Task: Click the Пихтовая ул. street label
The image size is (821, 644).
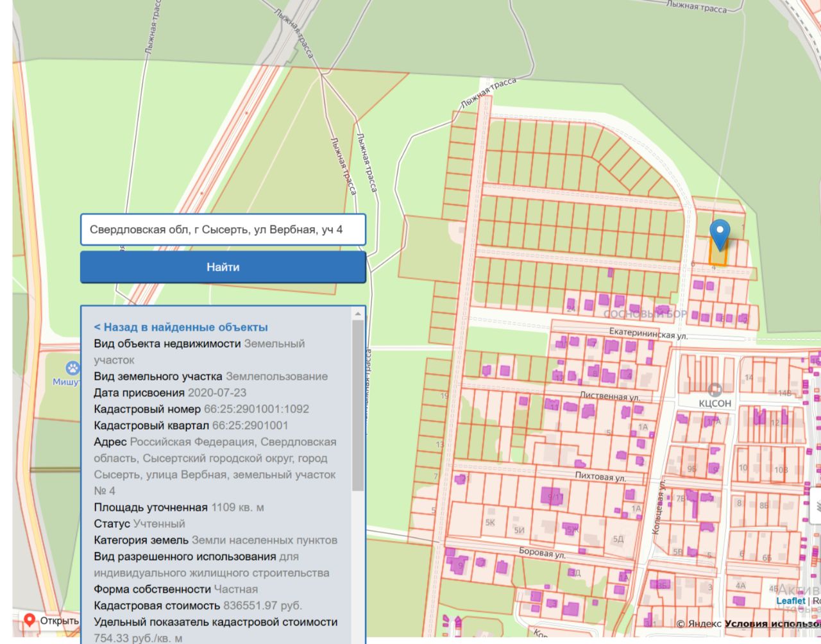Action: pyautogui.click(x=600, y=477)
